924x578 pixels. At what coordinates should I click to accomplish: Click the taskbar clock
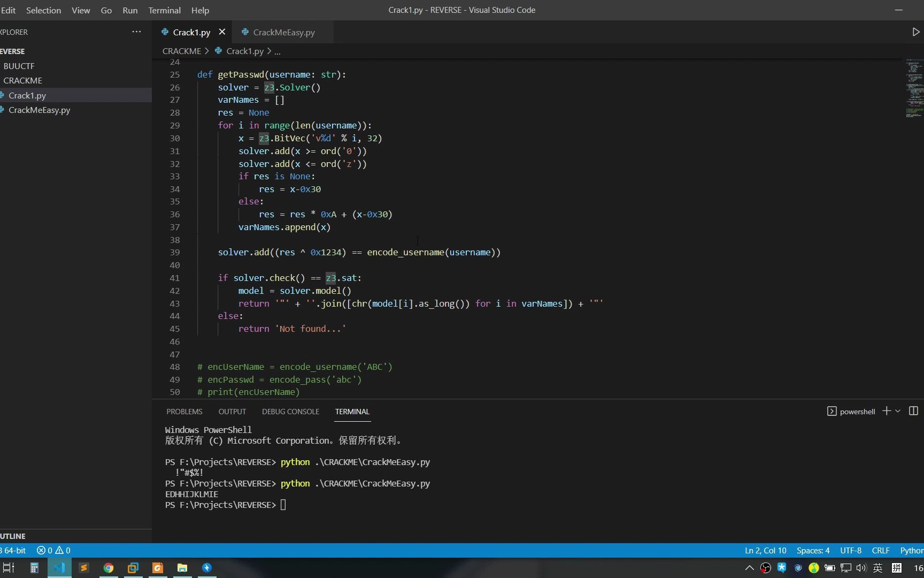918,568
